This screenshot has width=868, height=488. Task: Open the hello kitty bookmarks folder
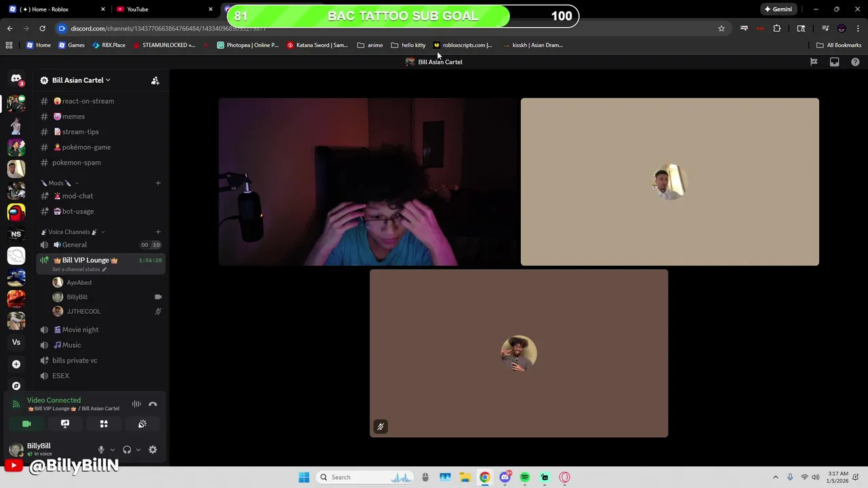pos(408,45)
